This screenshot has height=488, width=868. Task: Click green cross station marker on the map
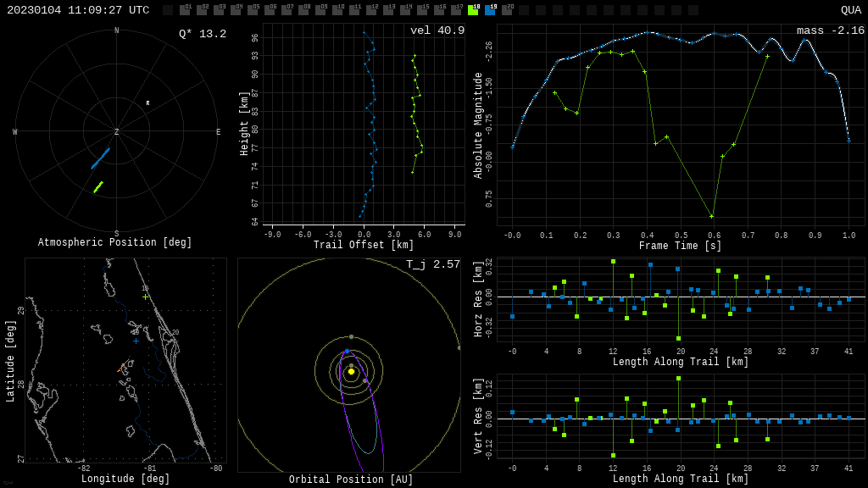[x=145, y=297]
